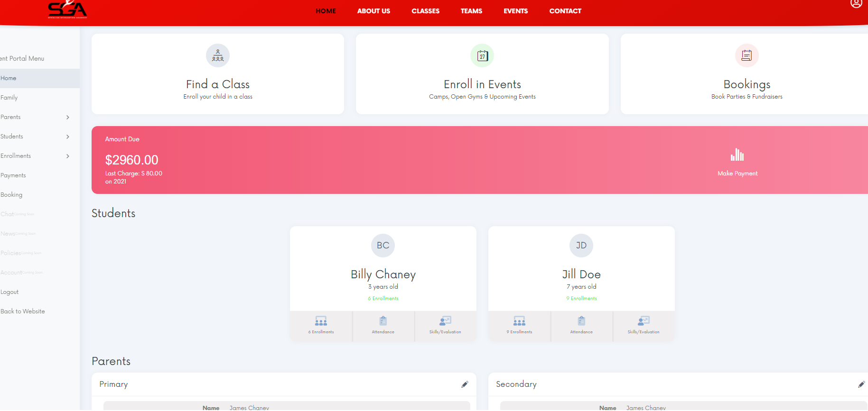Edit the Primary parent with pencil icon

465,384
